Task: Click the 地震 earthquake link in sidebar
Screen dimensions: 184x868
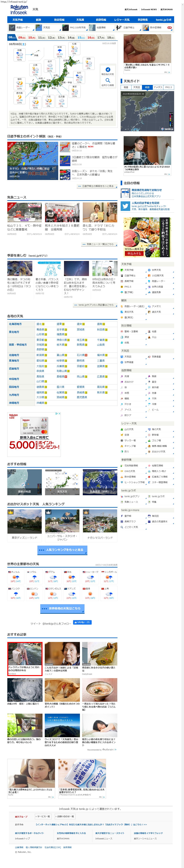Action: point(153,331)
